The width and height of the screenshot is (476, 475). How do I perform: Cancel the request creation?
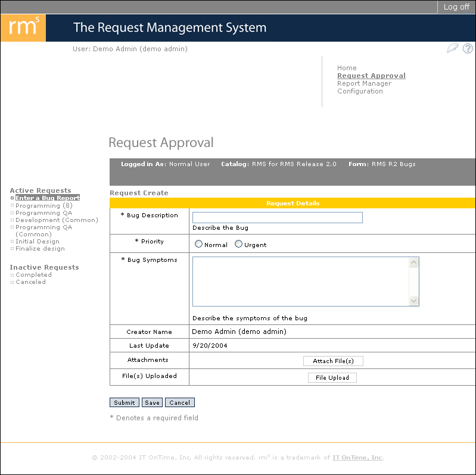click(x=180, y=402)
